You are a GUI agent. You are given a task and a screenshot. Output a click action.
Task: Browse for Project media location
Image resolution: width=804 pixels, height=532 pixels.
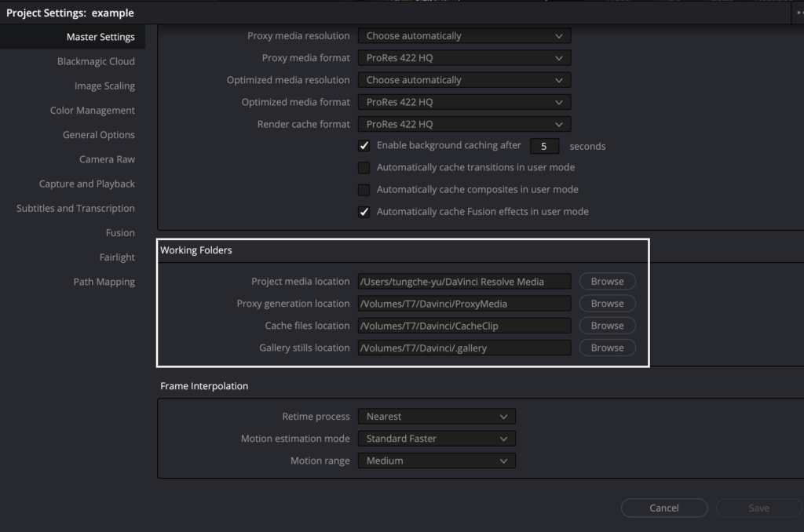coord(607,282)
